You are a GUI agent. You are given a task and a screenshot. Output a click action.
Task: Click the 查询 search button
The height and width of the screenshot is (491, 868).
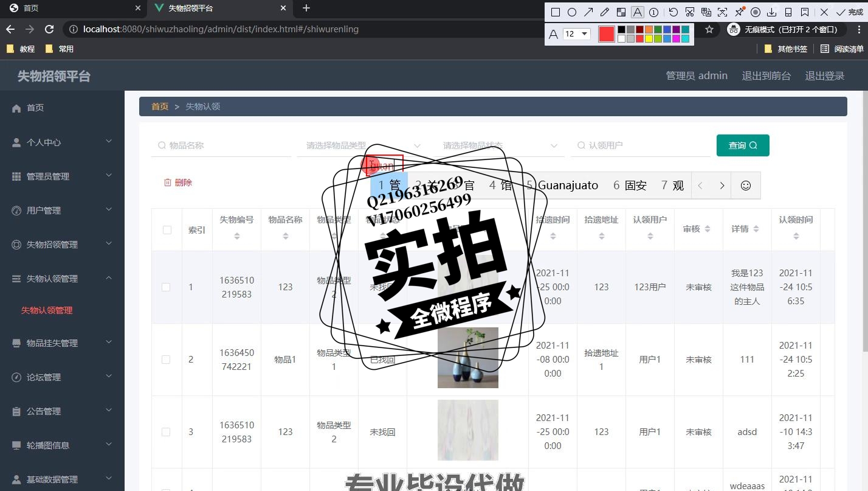point(743,145)
